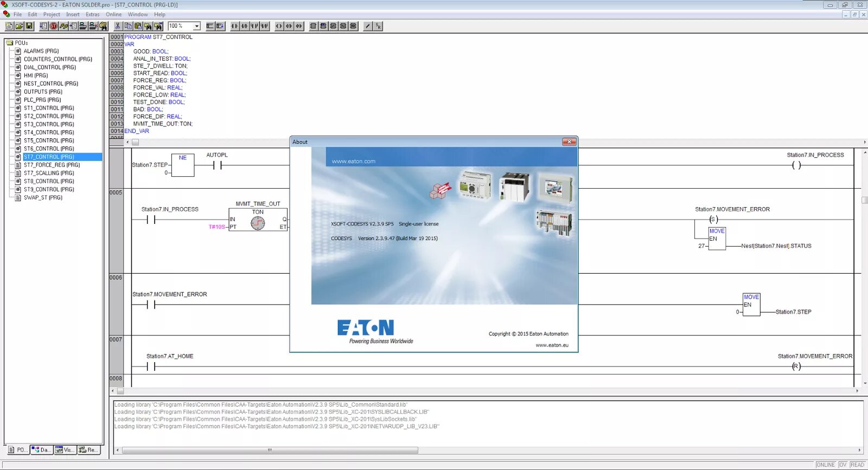868x470 pixels.
Task: Select SWAP_ST (PRG) in the tree
Action: 43,197
